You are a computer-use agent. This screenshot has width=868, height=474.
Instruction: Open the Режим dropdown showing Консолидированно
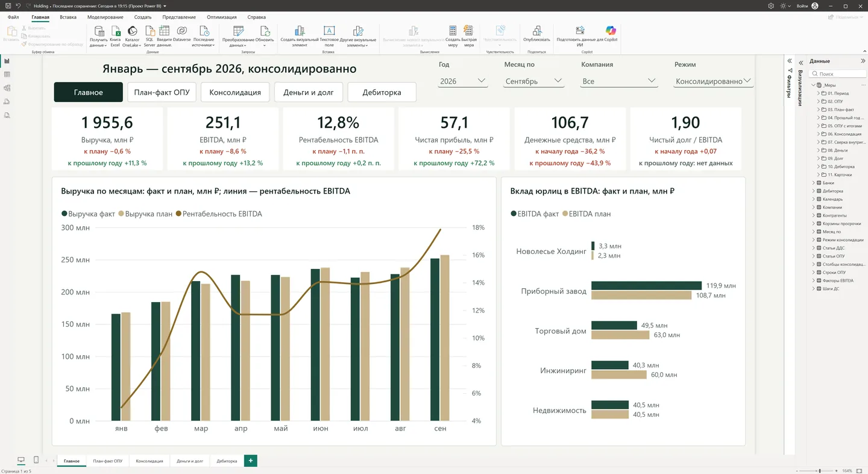[713, 81]
